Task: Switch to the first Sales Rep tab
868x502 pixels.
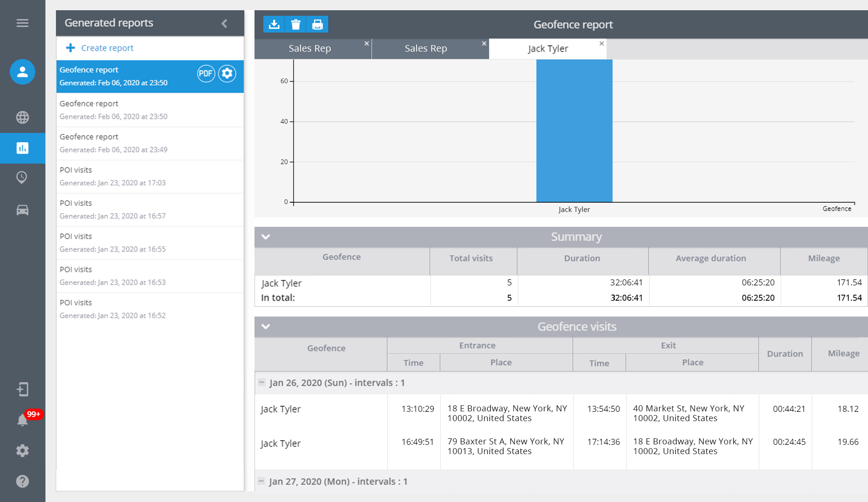Action: (x=309, y=48)
